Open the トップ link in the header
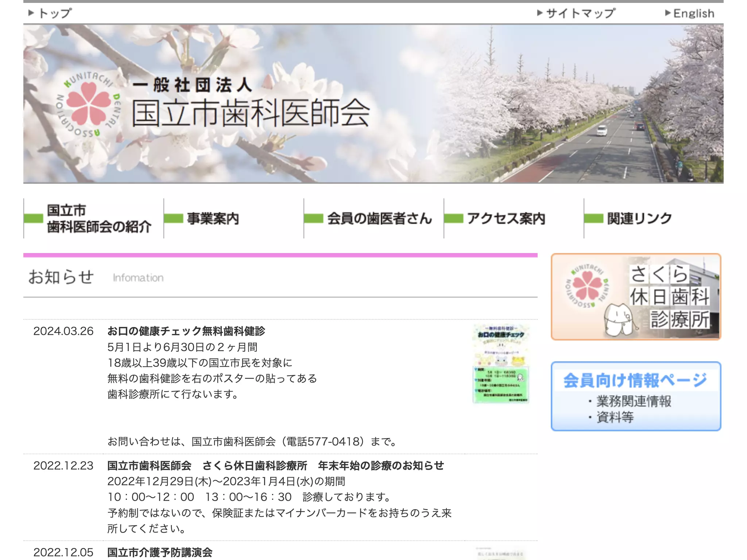Viewport: 747px width, 560px height. 50,13
